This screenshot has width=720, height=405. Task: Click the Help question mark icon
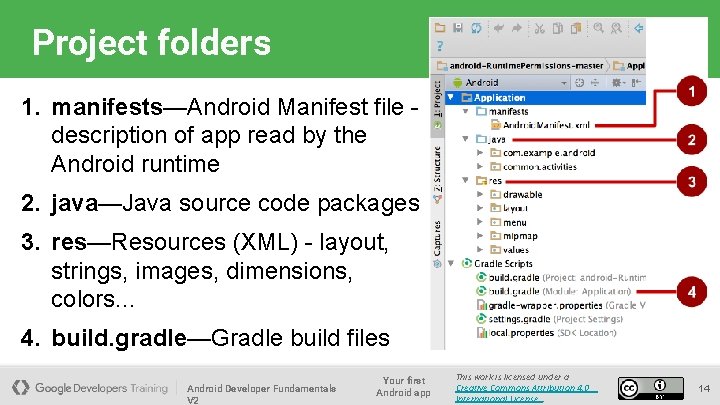click(440, 45)
